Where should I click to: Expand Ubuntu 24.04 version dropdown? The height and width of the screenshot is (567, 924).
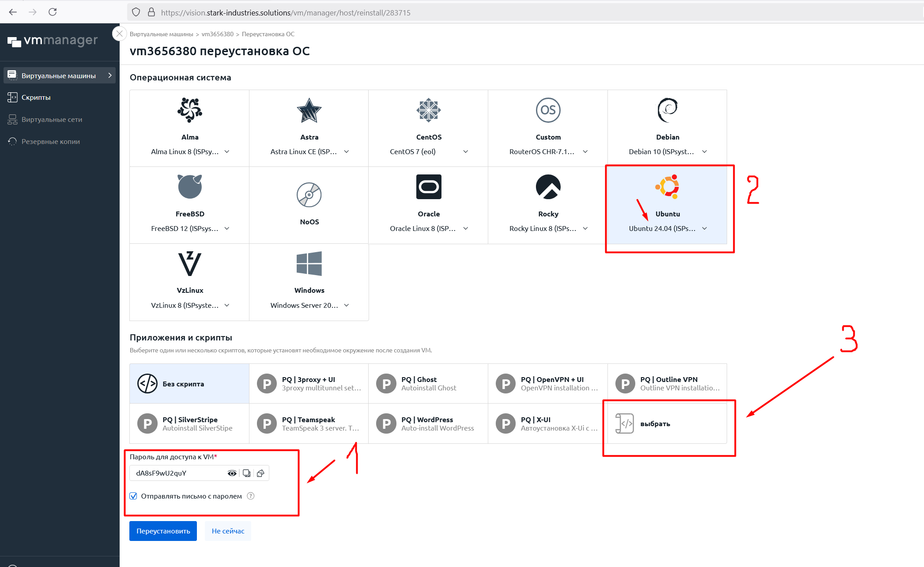668,228
